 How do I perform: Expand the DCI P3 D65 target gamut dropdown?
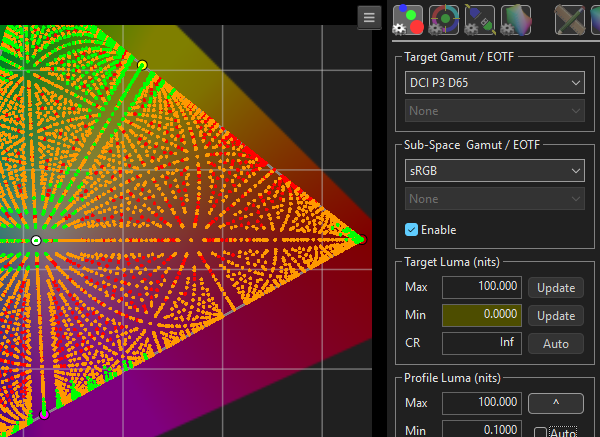[x=494, y=83]
